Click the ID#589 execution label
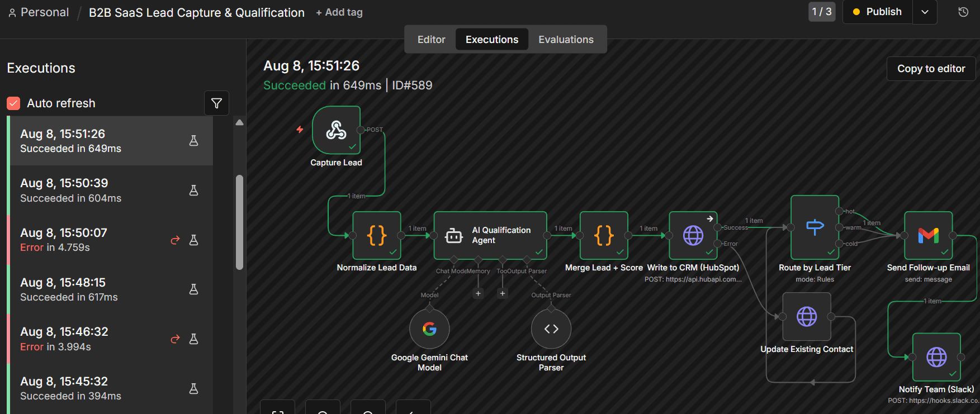Image resolution: width=980 pixels, height=414 pixels. point(412,85)
